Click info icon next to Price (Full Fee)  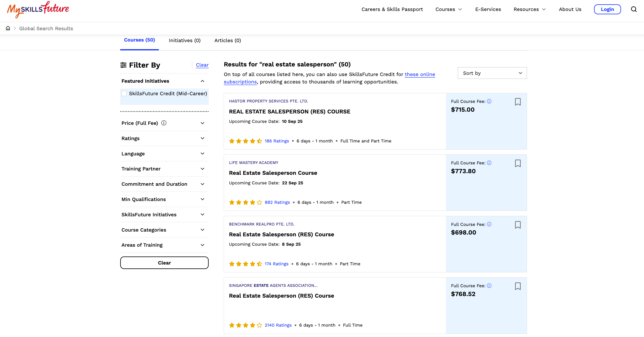tap(164, 123)
